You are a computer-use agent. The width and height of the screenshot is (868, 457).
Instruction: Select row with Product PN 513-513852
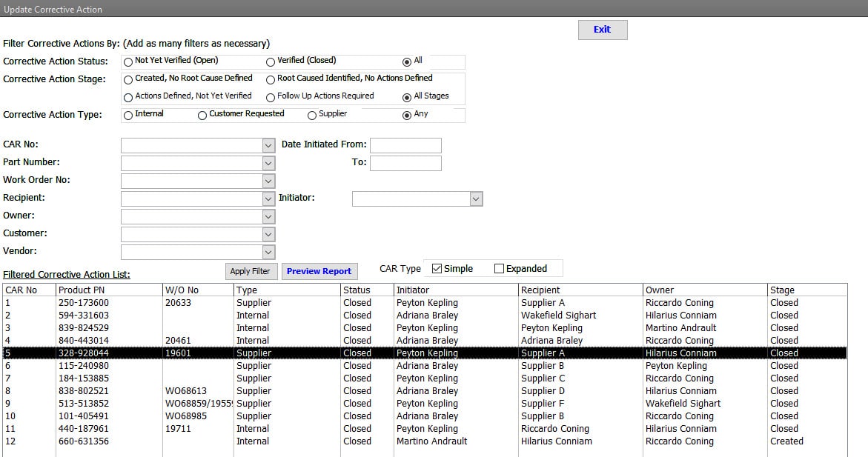(x=425, y=404)
